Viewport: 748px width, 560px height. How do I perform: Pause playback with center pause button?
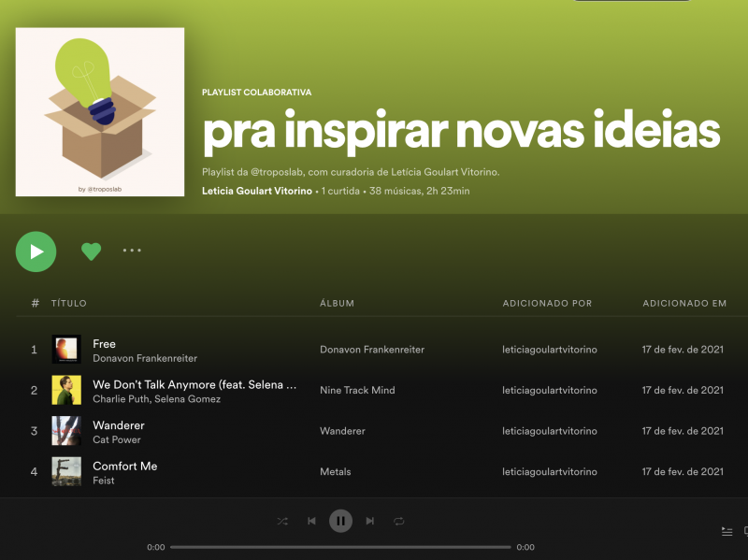click(x=340, y=521)
